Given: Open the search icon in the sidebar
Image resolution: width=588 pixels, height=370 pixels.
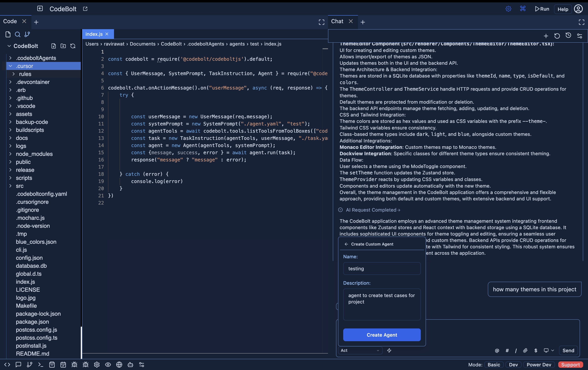Looking at the screenshot, I should [18, 34].
